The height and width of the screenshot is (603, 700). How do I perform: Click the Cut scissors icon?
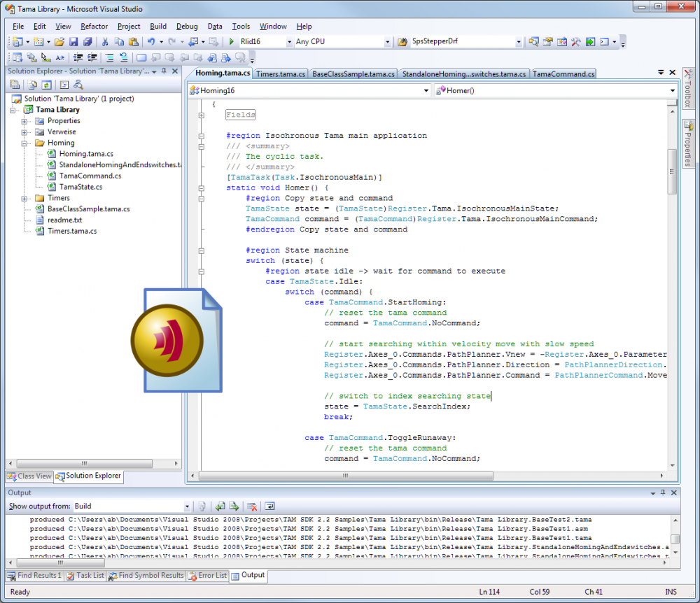[104, 42]
